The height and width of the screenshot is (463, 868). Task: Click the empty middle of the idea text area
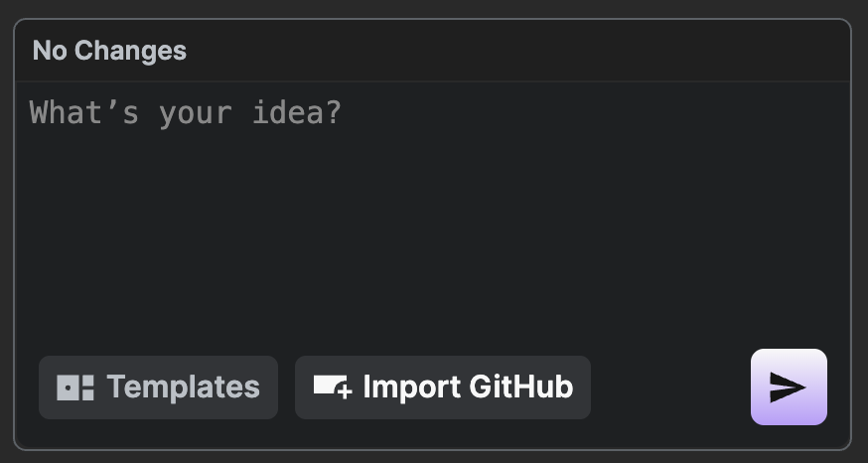(x=433, y=232)
